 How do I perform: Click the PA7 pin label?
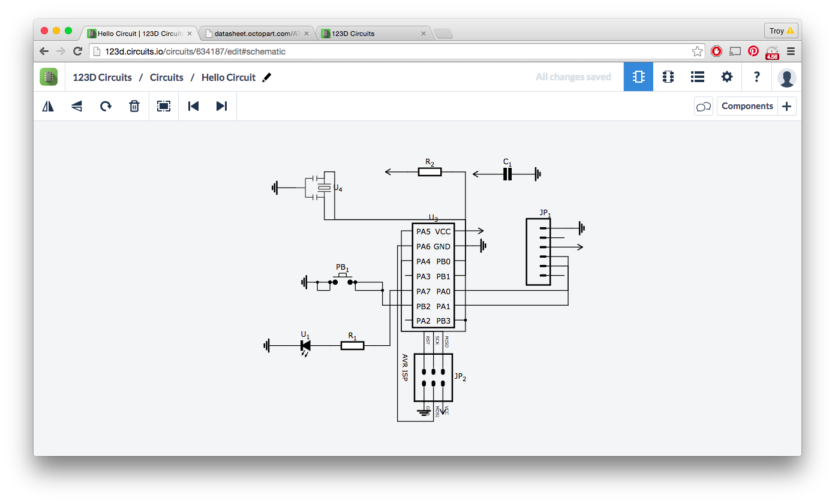[x=423, y=291]
